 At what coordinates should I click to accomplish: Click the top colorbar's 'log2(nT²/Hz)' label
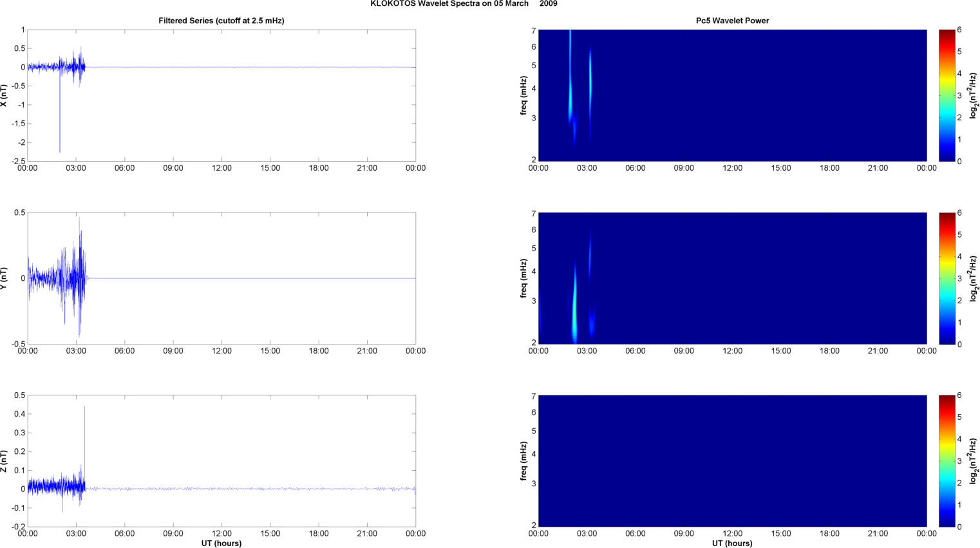[x=974, y=95]
